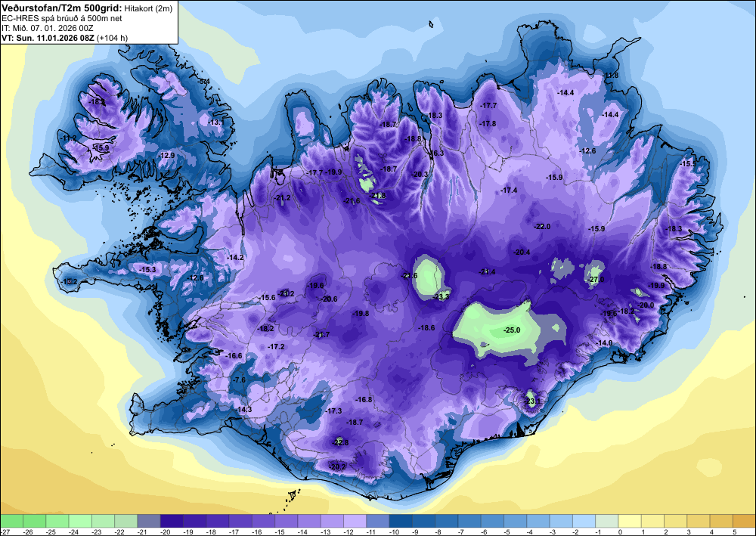Click the -22.0 temperature reading
The width and height of the screenshot is (756, 536).
pyautogui.click(x=542, y=227)
